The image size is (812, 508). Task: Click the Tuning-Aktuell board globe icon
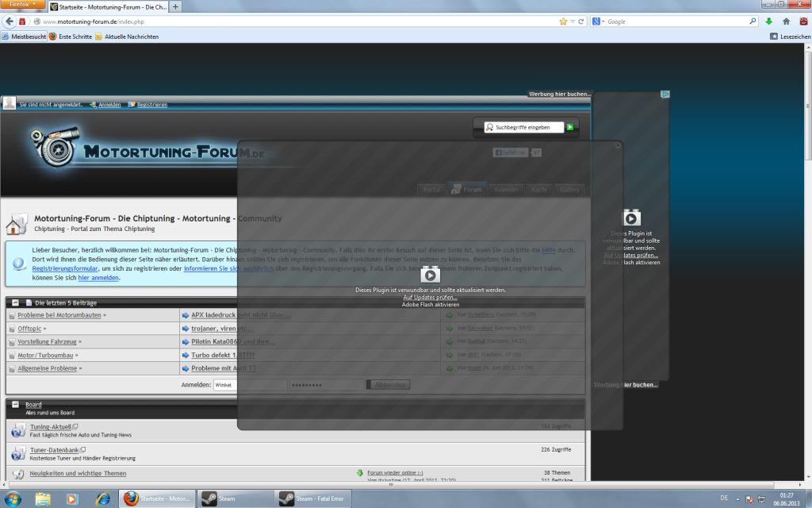point(18,430)
